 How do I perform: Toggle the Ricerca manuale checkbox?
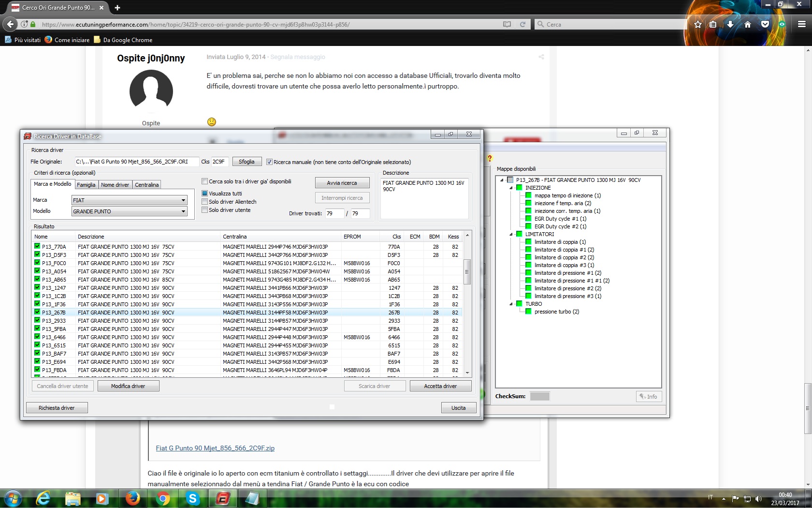point(270,162)
